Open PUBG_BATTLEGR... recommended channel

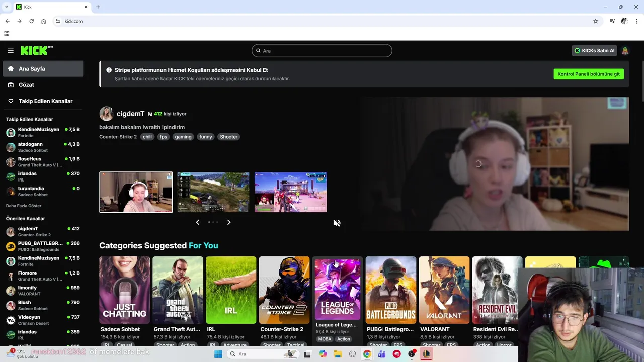[x=43, y=246]
